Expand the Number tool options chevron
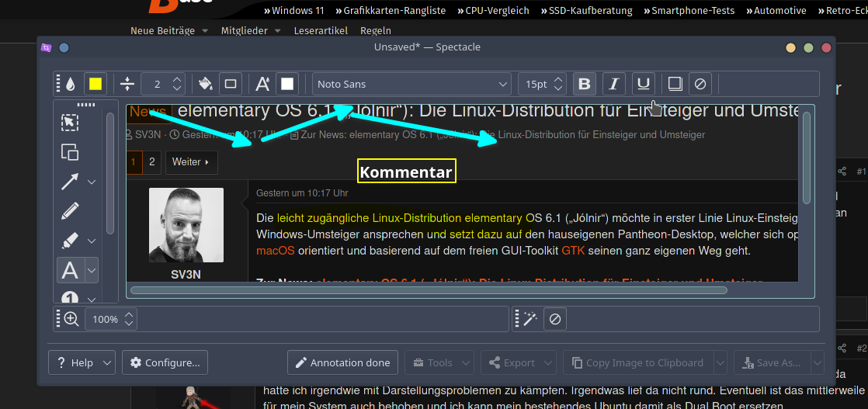The width and height of the screenshot is (868, 409). [92, 300]
